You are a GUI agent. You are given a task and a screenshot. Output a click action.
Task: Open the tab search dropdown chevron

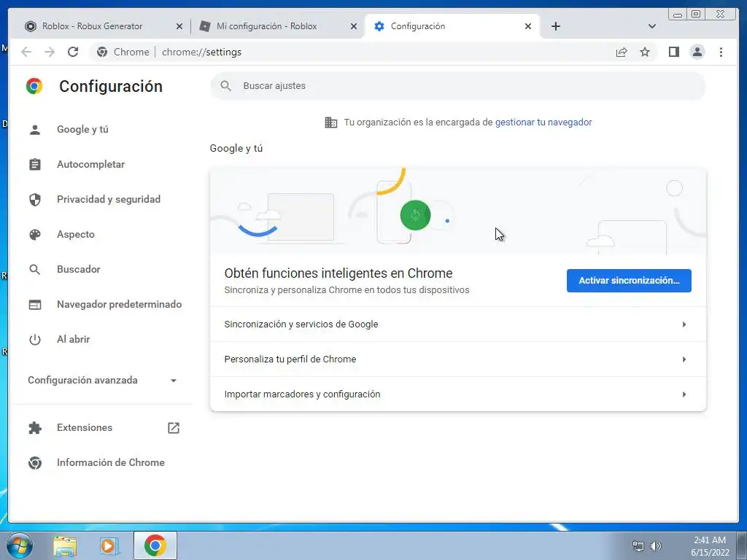point(652,26)
